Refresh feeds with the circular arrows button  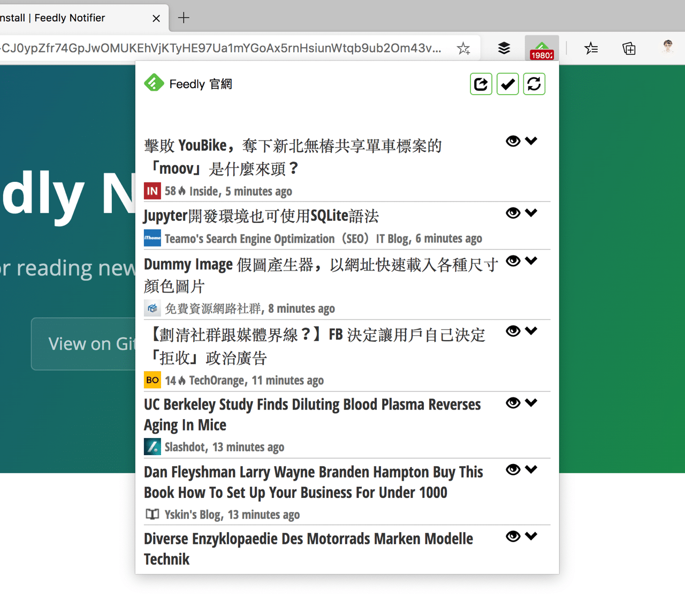(534, 84)
